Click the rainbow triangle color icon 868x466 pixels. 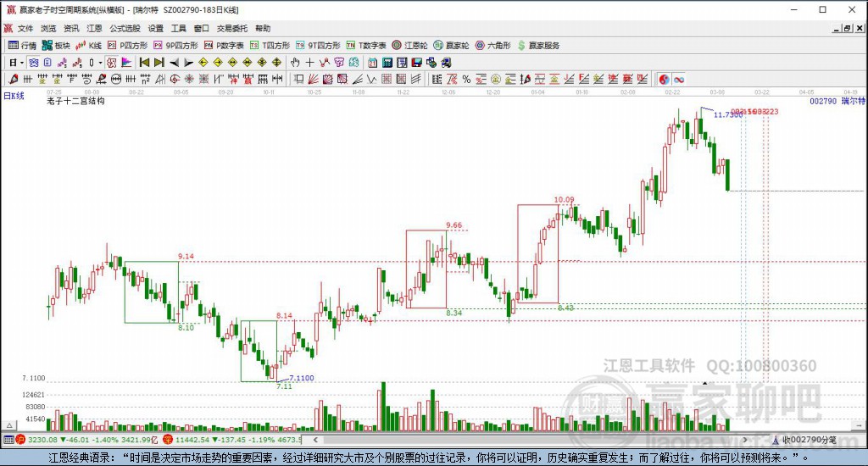coord(126,63)
